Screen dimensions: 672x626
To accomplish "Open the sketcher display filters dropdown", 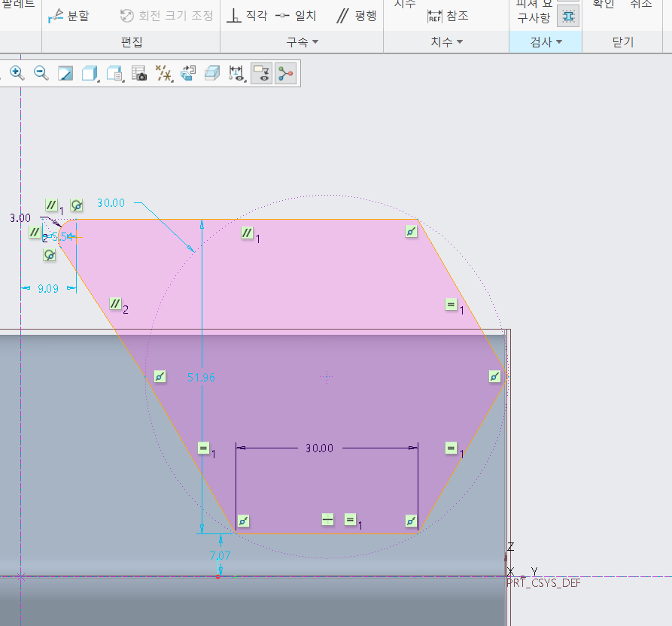I will coord(236,73).
